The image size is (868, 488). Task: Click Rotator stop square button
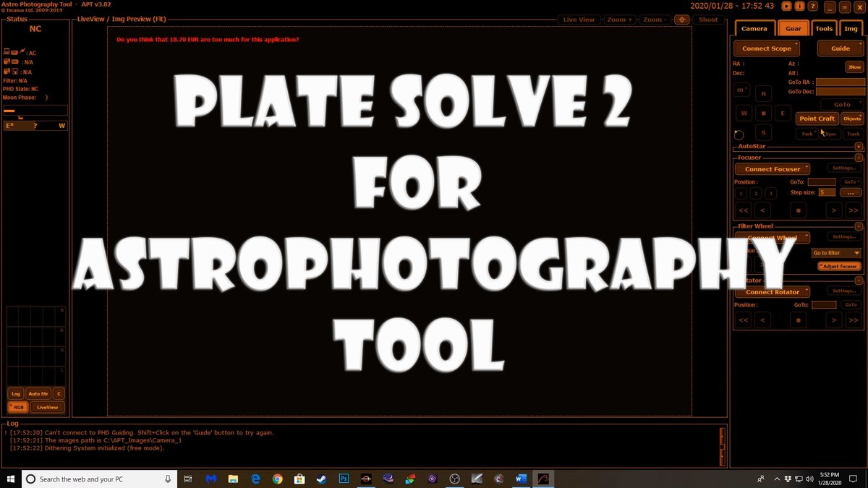click(x=798, y=320)
